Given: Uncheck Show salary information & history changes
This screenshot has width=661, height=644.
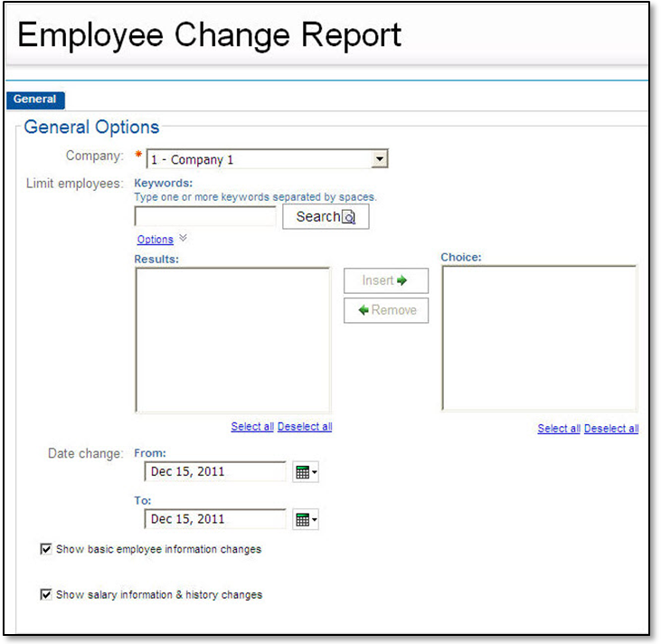Looking at the screenshot, I should click(x=46, y=595).
